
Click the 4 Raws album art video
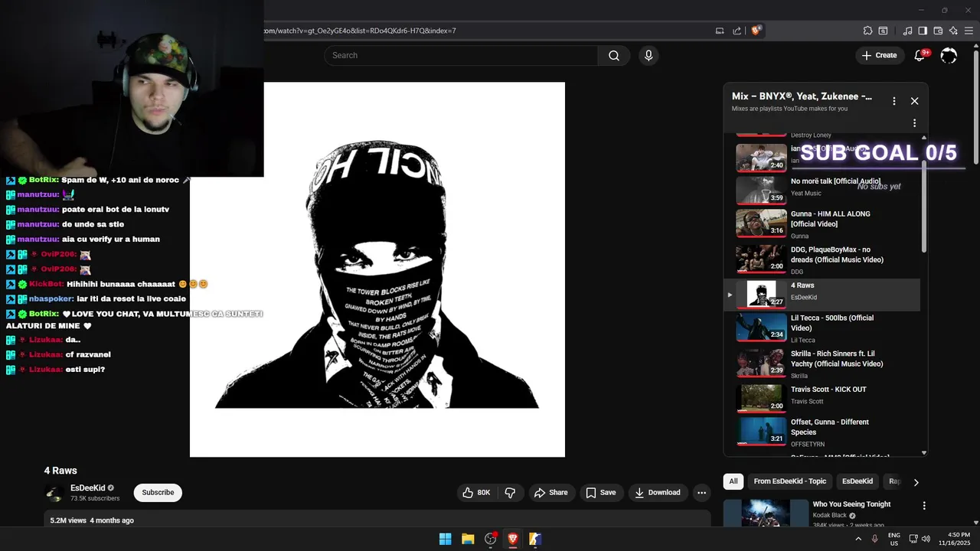pos(377,269)
